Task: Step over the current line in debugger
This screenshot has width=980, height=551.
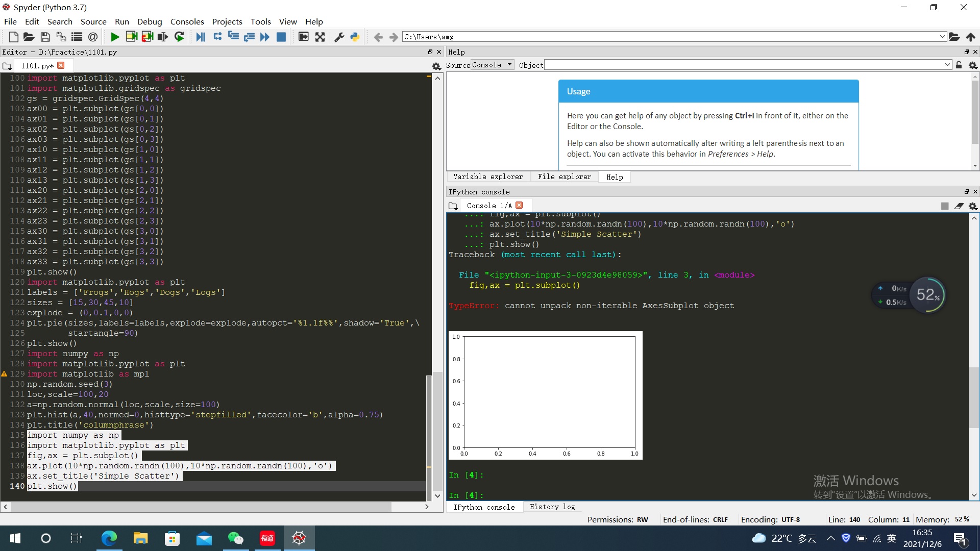Action: 217,37
